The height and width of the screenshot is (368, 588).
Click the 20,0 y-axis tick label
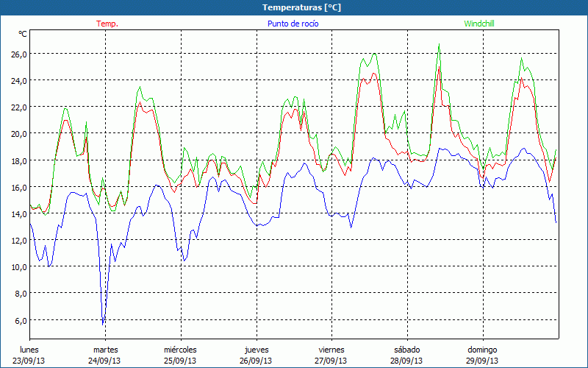18,133
